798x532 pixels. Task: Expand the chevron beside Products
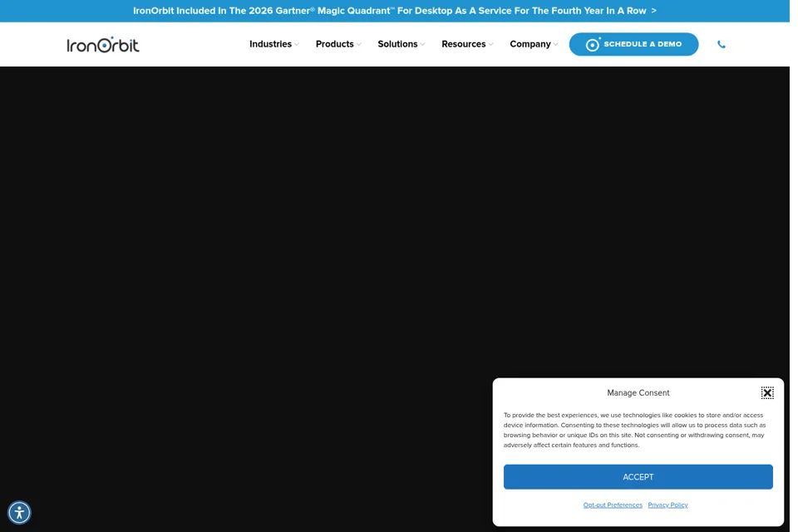[359, 45]
